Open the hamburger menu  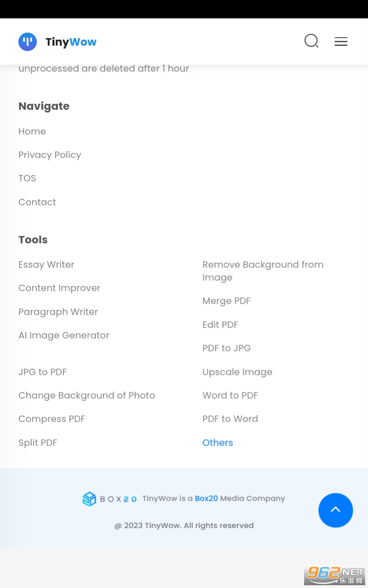point(341,42)
